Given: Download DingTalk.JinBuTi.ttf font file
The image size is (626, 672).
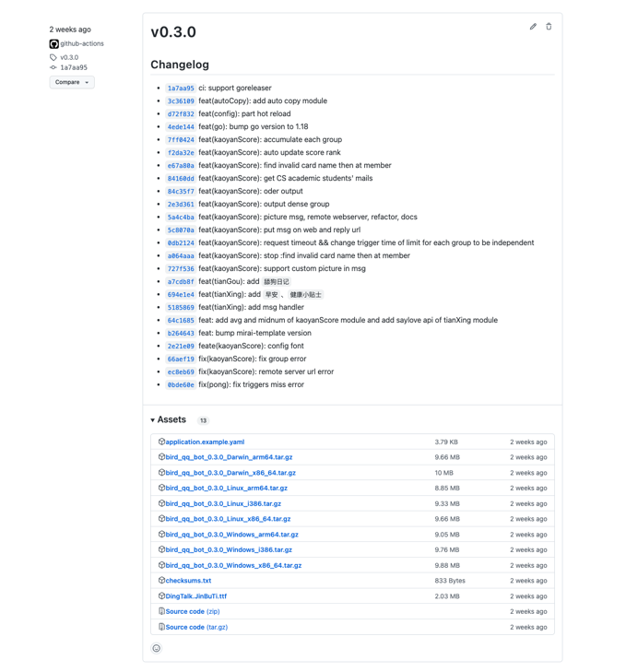Looking at the screenshot, I should coord(195,596).
